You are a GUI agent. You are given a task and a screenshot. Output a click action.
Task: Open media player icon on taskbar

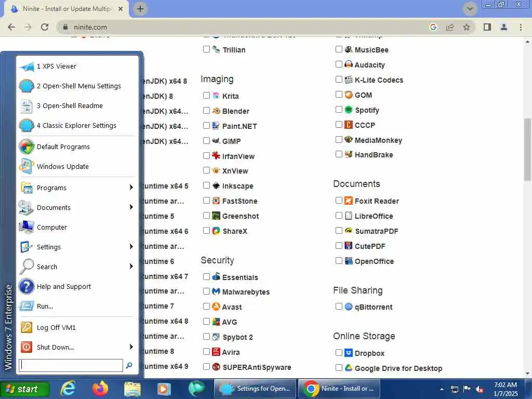pos(164,389)
